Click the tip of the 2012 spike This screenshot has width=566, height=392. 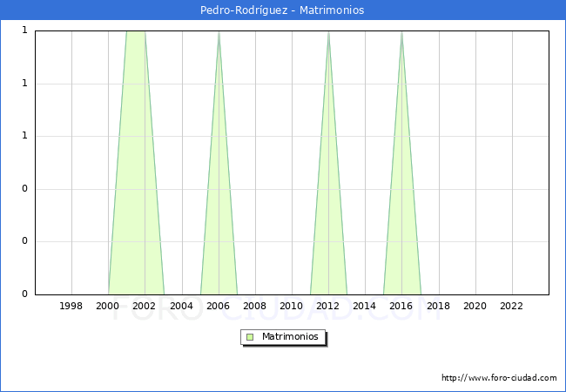[328, 32]
